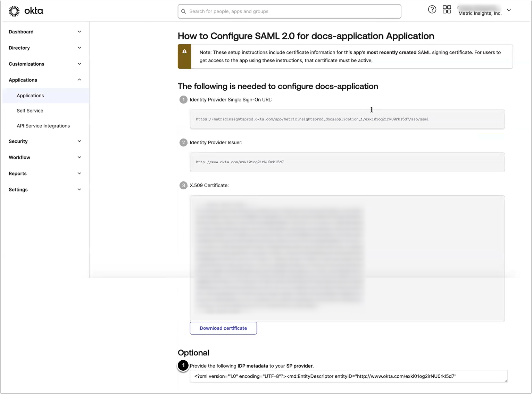
Task: Open the apps grid icon
Action: point(447,10)
